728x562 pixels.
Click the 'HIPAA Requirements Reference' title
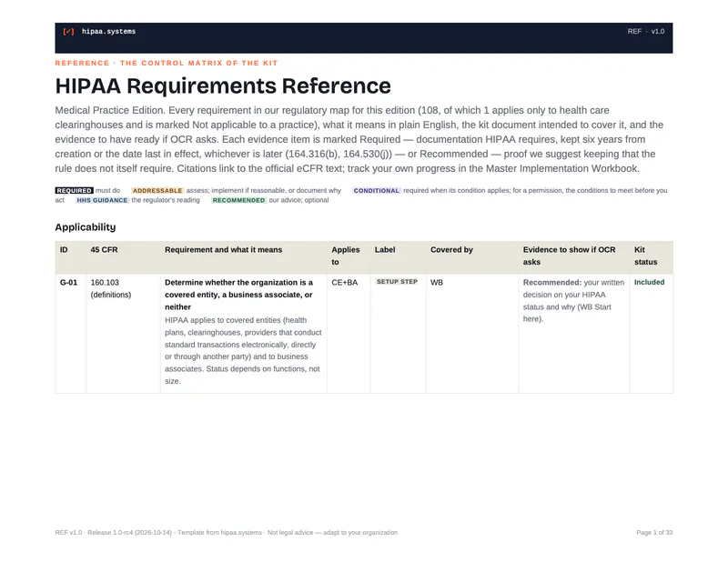click(x=223, y=85)
